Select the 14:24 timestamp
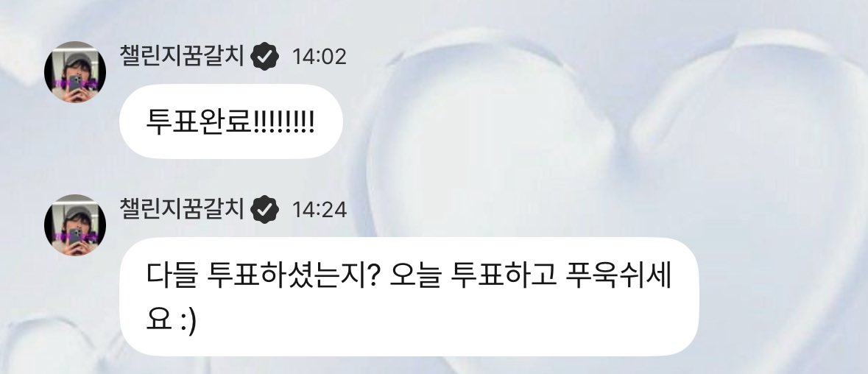 click(319, 211)
